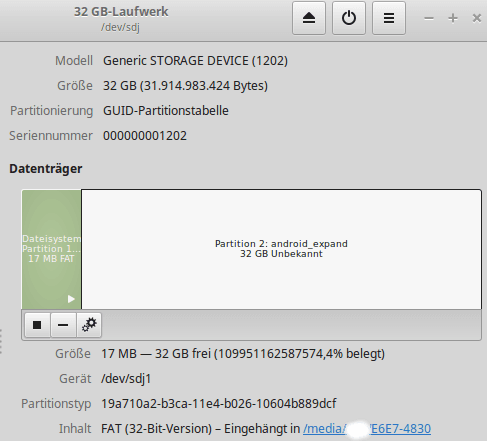
Task: Delete selected partition using the minus button
Action: click(x=63, y=325)
